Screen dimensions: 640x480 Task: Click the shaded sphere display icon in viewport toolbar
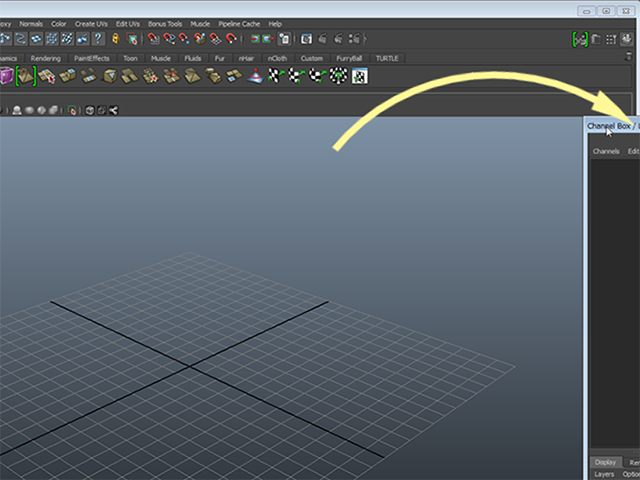coord(29,110)
